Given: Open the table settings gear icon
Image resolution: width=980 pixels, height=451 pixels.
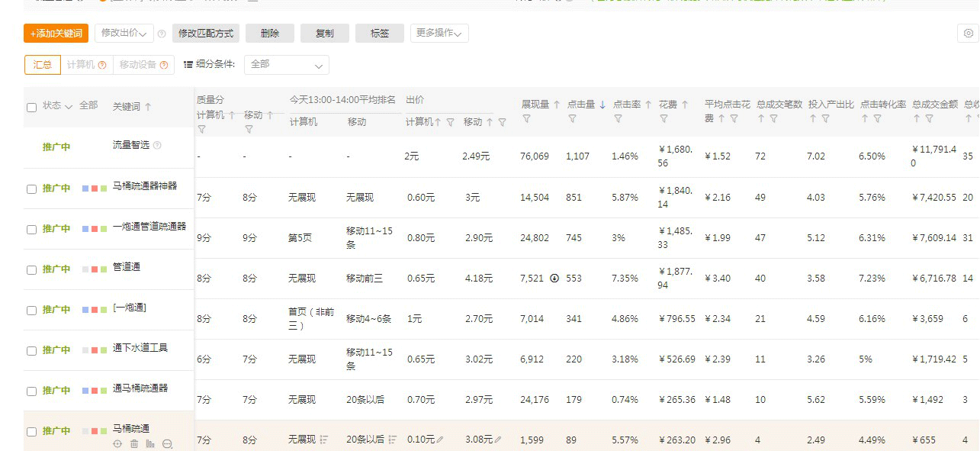Looking at the screenshot, I should pos(968,34).
